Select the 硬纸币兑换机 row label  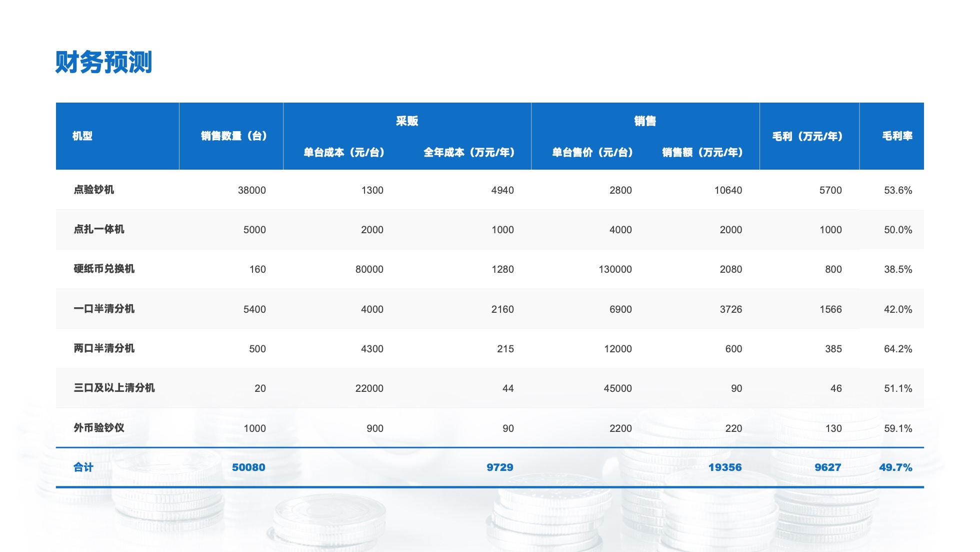tap(104, 269)
